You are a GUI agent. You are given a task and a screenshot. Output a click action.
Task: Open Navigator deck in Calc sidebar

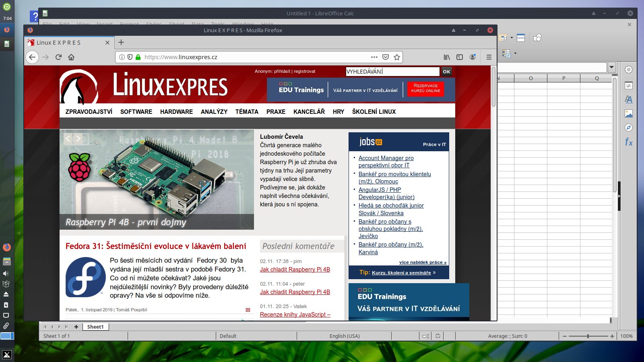point(629,128)
